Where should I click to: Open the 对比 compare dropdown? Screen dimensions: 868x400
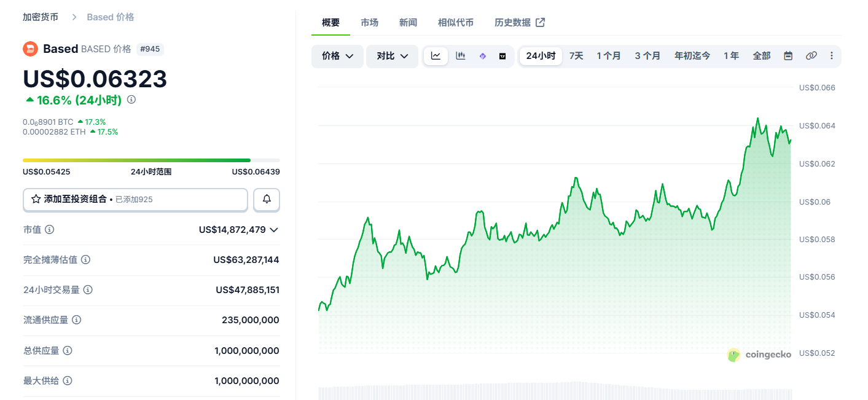click(393, 56)
